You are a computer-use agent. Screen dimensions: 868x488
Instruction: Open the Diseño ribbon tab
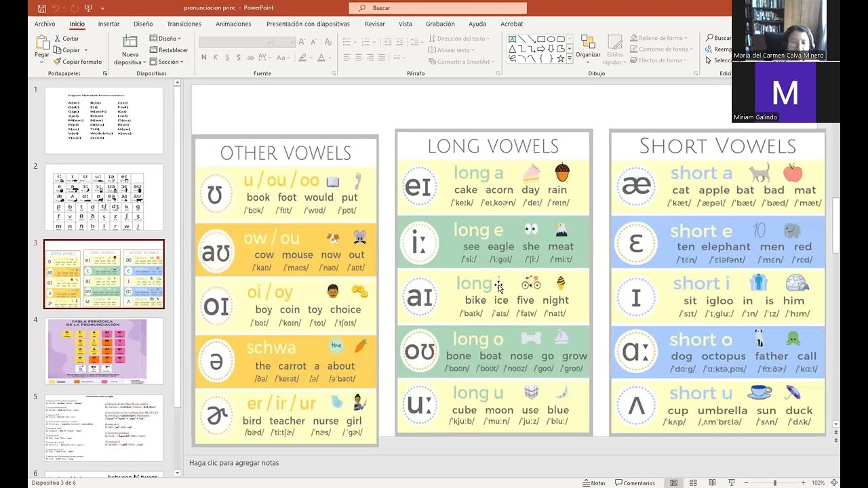(143, 24)
